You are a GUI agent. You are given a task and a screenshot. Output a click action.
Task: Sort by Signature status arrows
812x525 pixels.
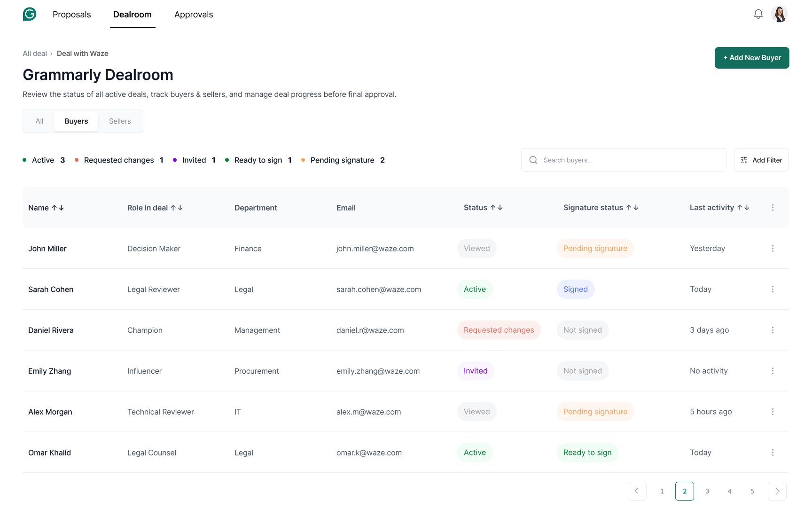click(632, 207)
